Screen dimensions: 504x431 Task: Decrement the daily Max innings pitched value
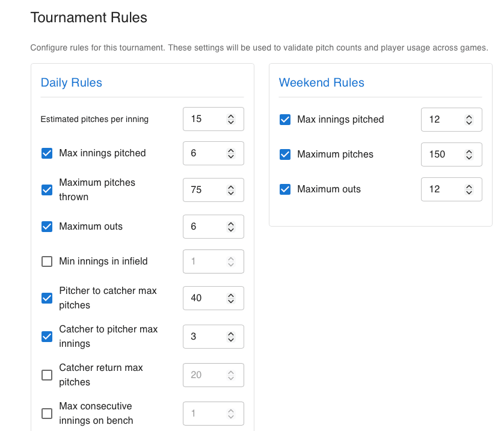(x=232, y=156)
